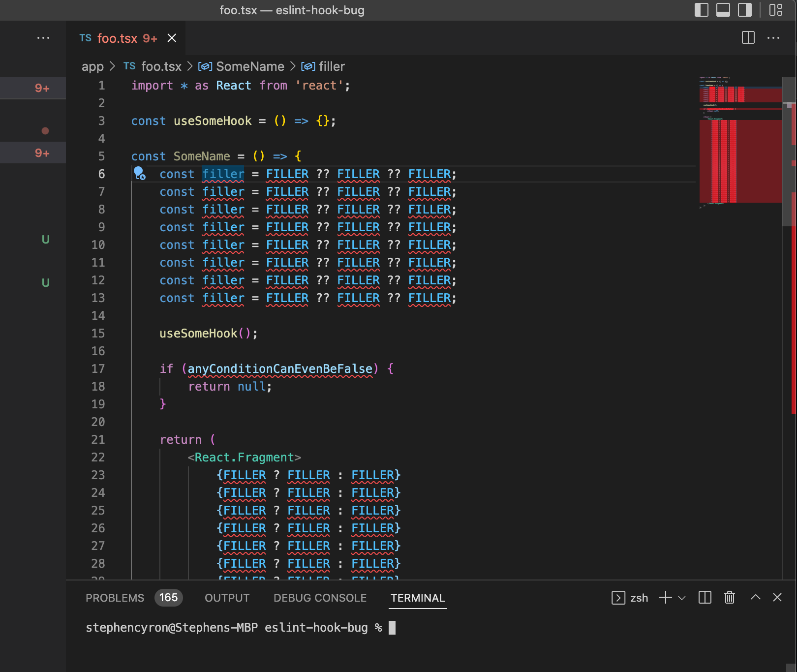Click the lightbulb code action on line 6
Screen dimensions: 797x672
click(140, 173)
